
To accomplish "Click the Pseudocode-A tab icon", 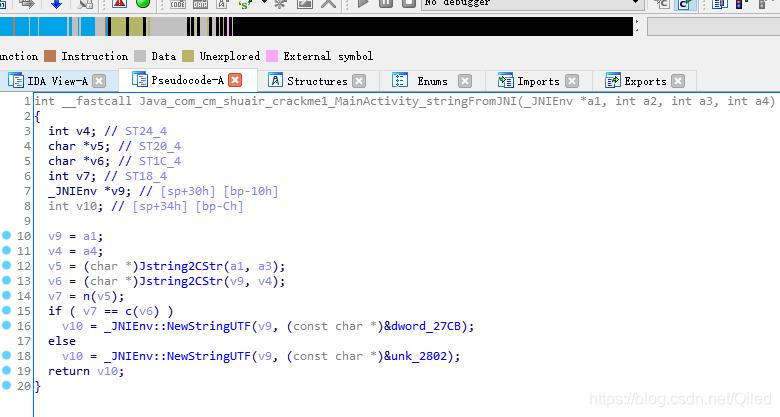I will pyautogui.click(x=140, y=80).
